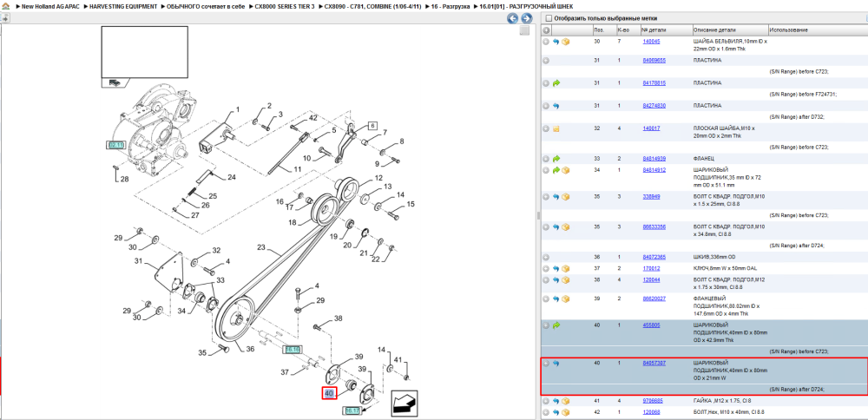The width and height of the screenshot is (868, 420).
Task: Click '(S/N Range) before F724731;' usage text
Action: click(803, 94)
